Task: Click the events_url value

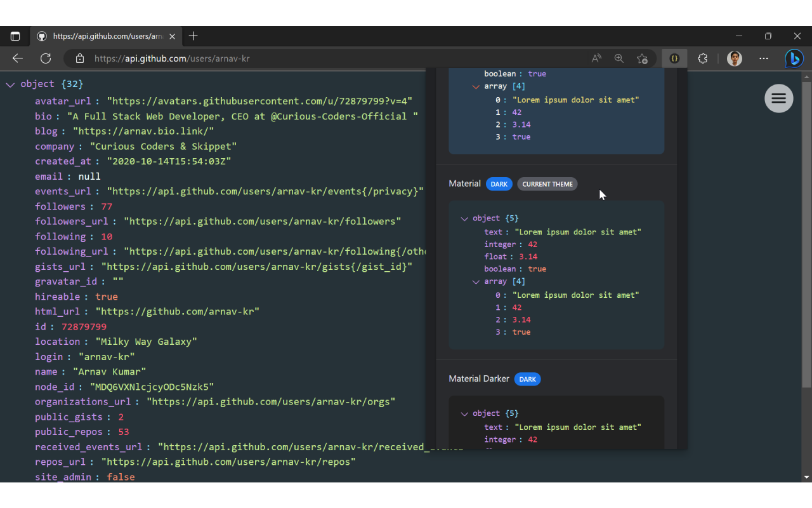Action: (x=265, y=192)
